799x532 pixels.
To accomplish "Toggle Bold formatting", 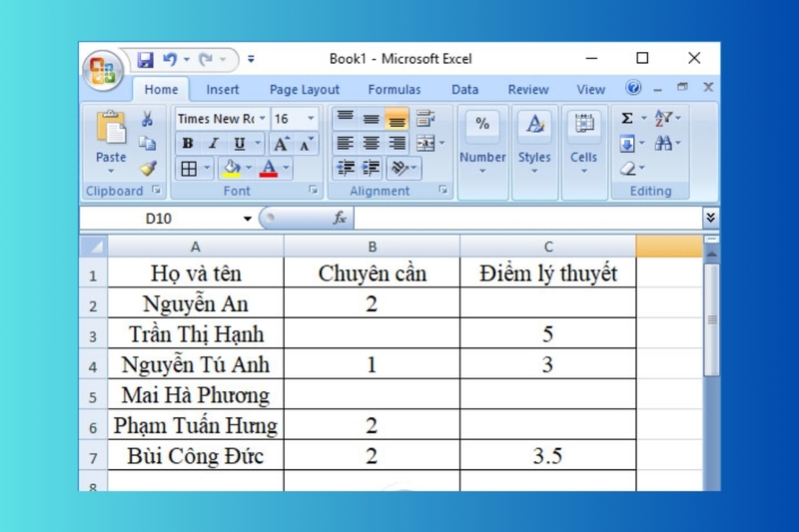I will 188,144.
